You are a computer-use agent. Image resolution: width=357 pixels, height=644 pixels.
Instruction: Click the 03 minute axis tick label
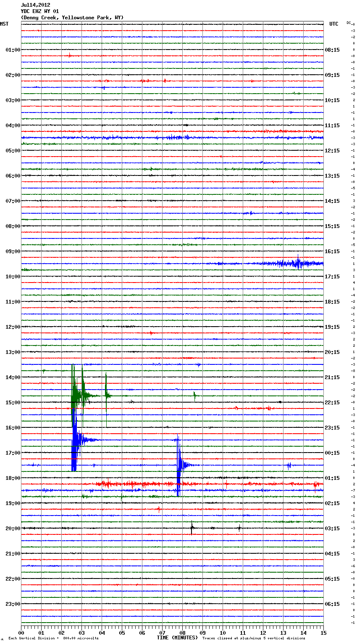[81, 633]
